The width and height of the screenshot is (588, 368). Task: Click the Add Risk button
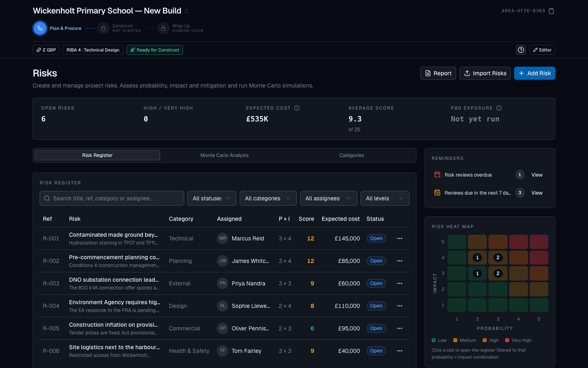click(535, 73)
